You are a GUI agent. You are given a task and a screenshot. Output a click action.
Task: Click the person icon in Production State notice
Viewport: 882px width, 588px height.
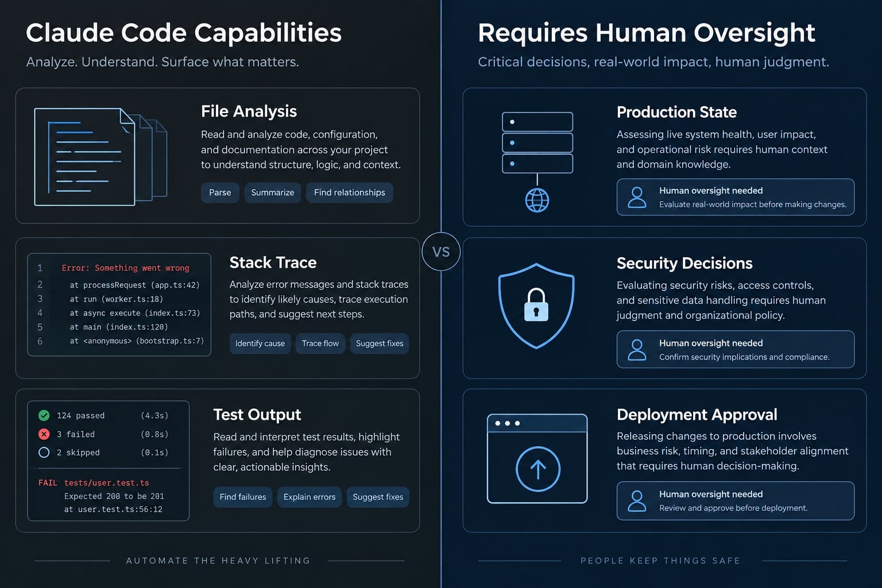637,197
